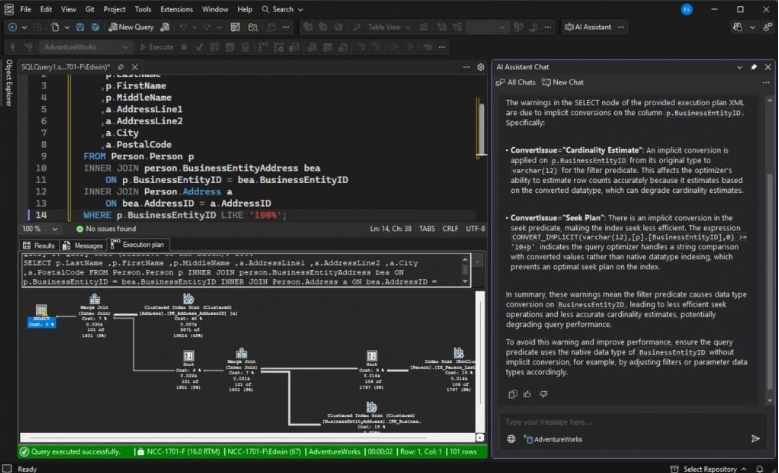This screenshot has height=473, width=779.
Task: Send the chat message with arrow icon
Action: (x=755, y=438)
